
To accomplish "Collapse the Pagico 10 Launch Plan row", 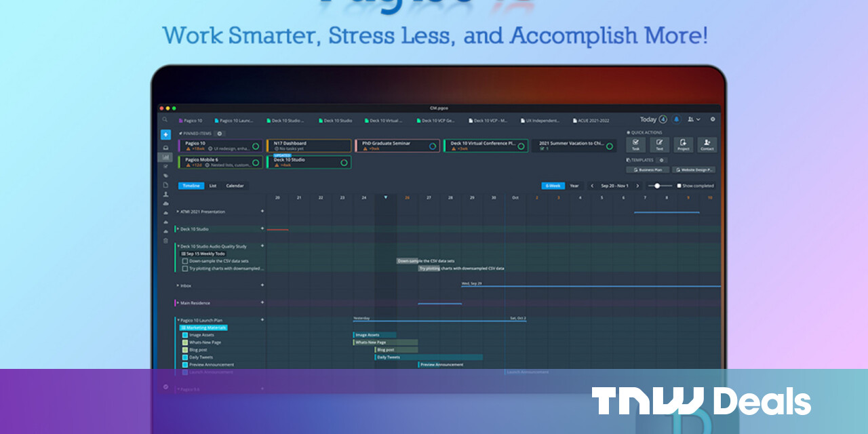I will 178,320.
